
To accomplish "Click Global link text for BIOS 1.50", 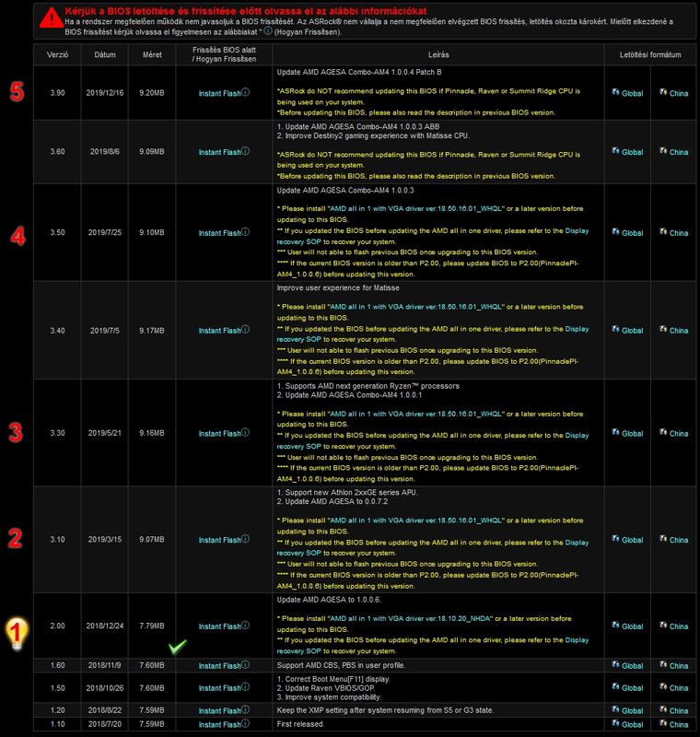I will pos(633,688).
